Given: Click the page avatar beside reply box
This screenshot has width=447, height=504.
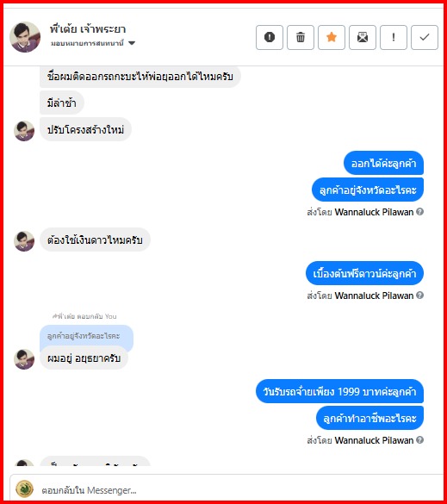Looking at the screenshot, I should (x=24, y=488).
